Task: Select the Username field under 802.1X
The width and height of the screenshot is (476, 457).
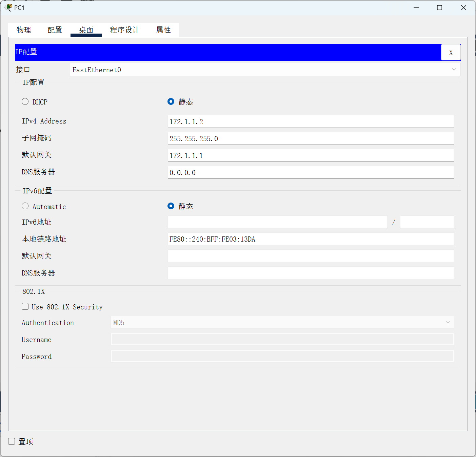Action: pyautogui.click(x=282, y=339)
